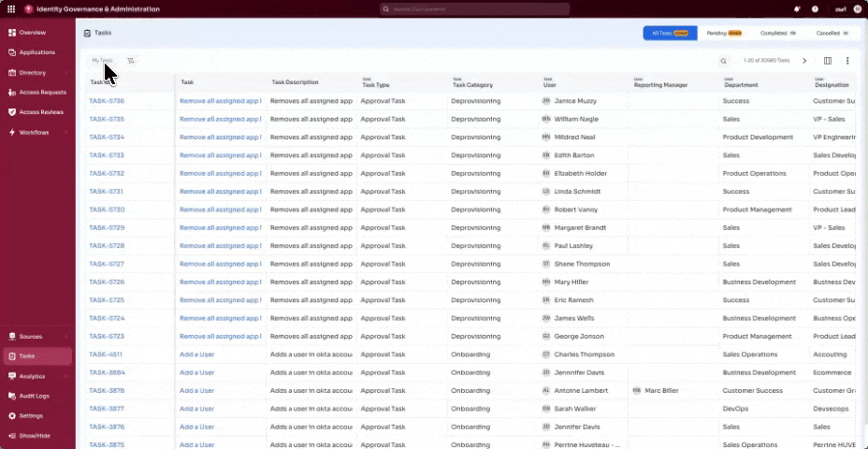Image resolution: width=868 pixels, height=449 pixels.
Task: Open the user profile avatar
Action: 858,8
